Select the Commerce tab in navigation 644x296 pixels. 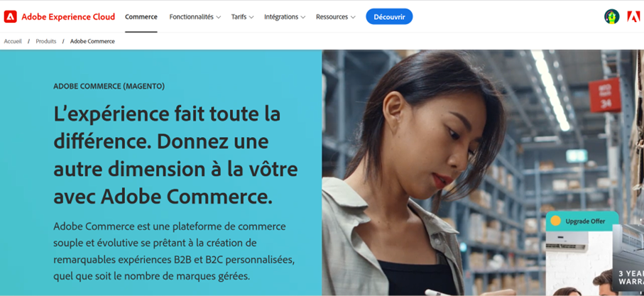(x=141, y=17)
